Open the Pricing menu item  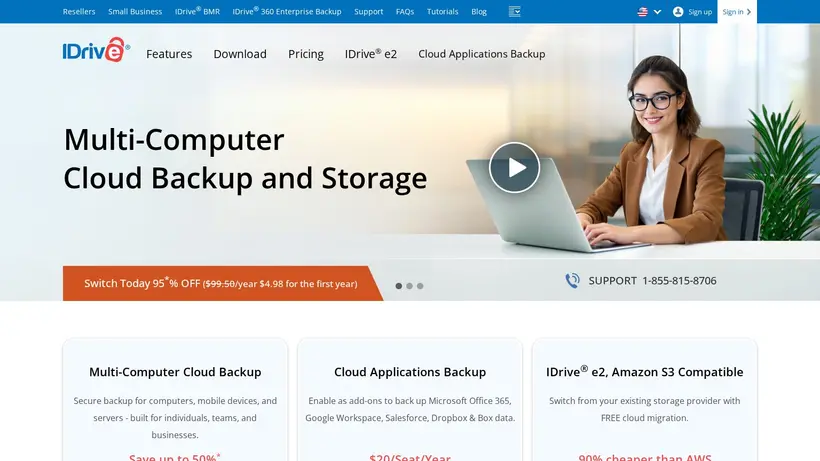(306, 54)
